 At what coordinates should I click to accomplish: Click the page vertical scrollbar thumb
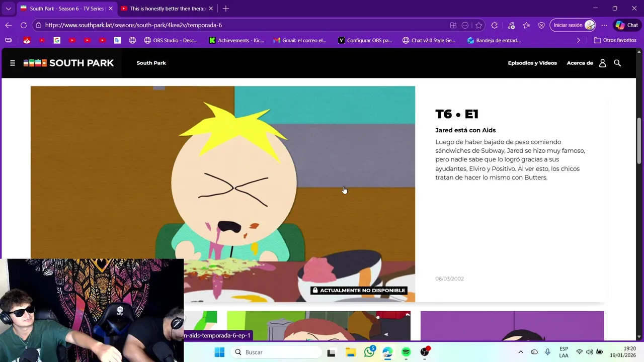pos(639,141)
